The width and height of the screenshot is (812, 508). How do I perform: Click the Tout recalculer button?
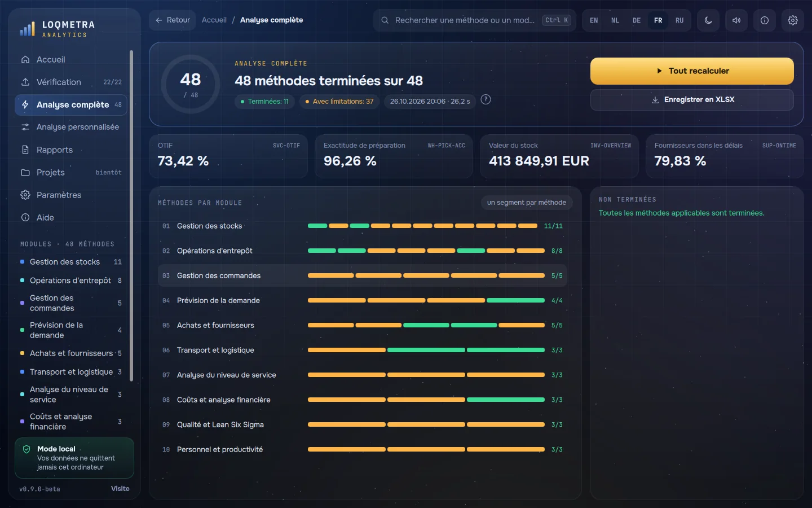point(692,71)
